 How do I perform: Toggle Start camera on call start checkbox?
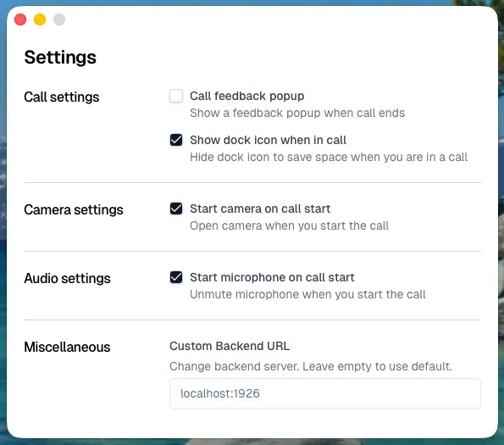pos(176,209)
